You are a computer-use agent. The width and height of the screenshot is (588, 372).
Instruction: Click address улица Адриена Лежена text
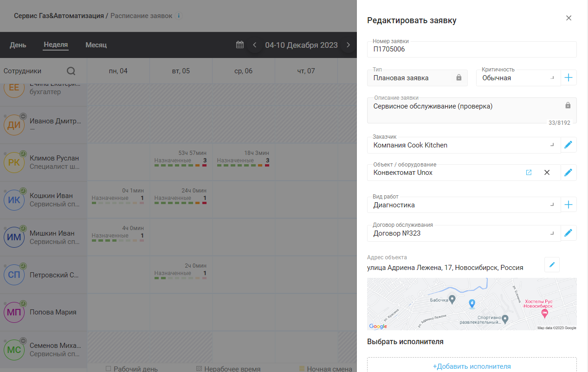pos(445,268)
